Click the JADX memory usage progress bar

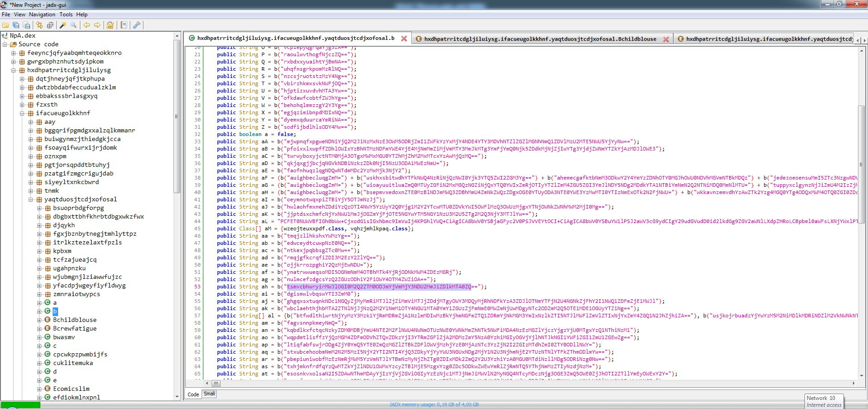[434, 405]
